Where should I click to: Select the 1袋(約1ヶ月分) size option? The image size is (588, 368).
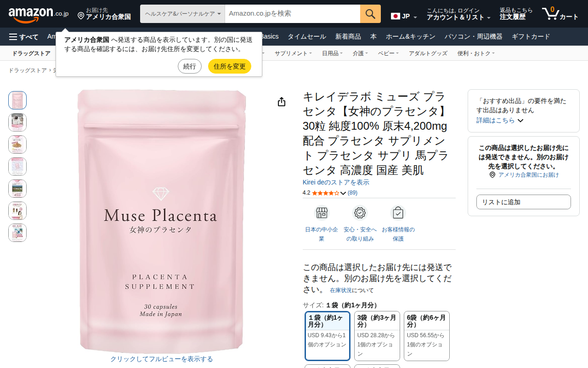click(x=328, y=336)
